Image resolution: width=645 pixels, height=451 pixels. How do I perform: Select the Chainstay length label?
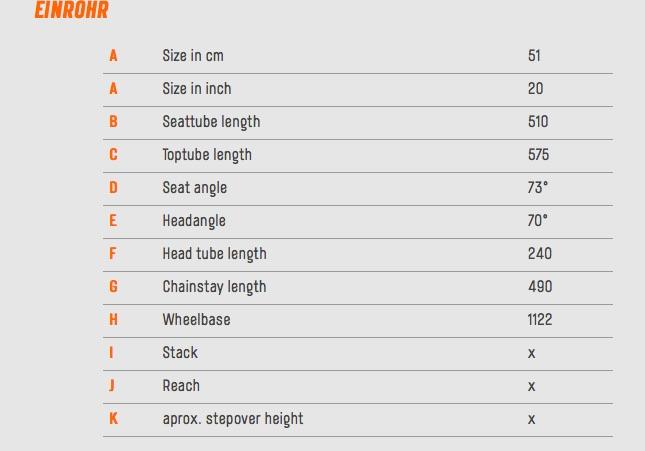pos(214,287)
